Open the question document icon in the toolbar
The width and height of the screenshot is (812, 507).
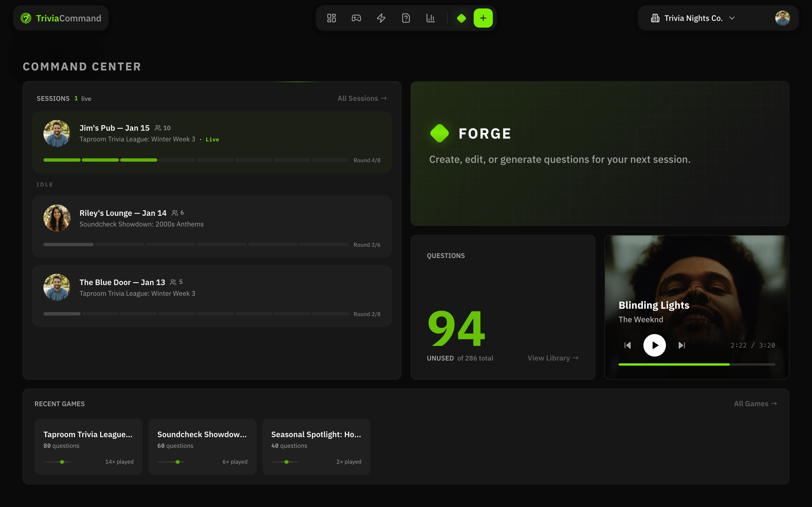[x=406, y=18]
